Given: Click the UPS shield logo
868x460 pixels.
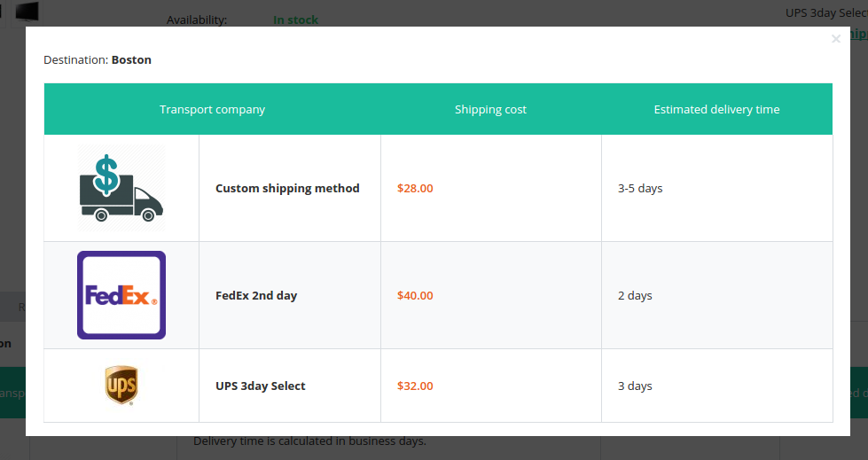Looking at the screenshot, I should [121, 386].
